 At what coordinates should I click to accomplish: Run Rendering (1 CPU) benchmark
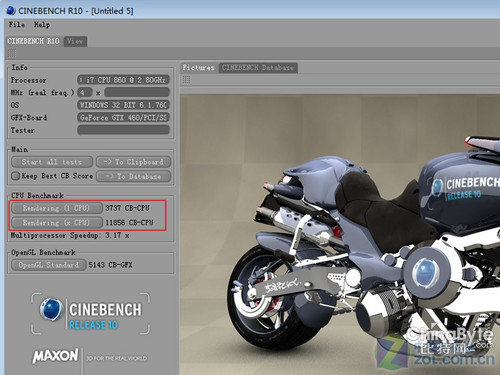click(56, 208)
